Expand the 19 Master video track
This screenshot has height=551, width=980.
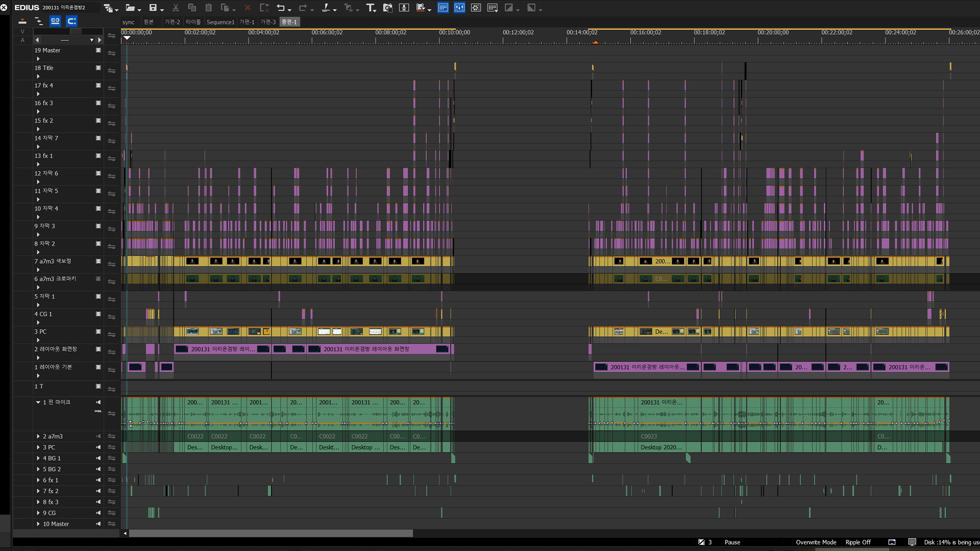(x=38, y=59)
